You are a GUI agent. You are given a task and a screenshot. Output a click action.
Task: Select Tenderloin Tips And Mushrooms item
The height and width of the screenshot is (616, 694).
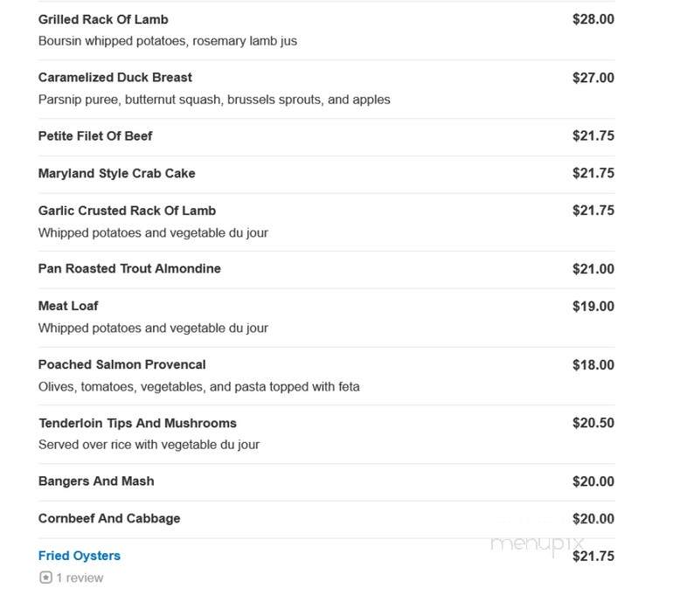[137, 423]
